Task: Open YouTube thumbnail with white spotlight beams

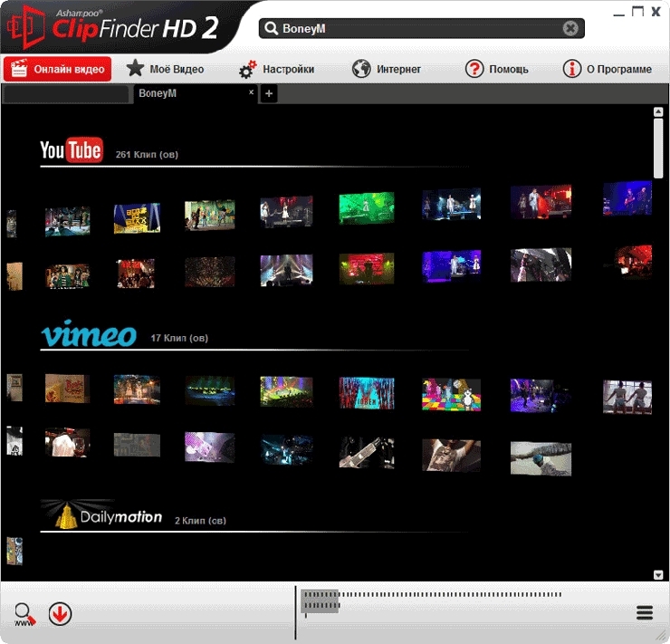Action: coord(286,270)
